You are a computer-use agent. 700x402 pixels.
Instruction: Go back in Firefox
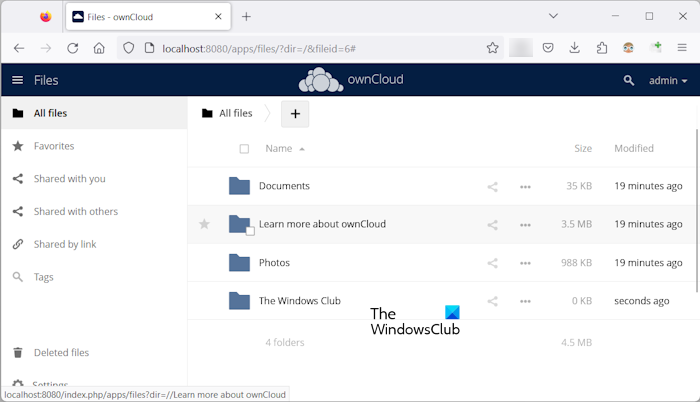click(x=19, y=48)
